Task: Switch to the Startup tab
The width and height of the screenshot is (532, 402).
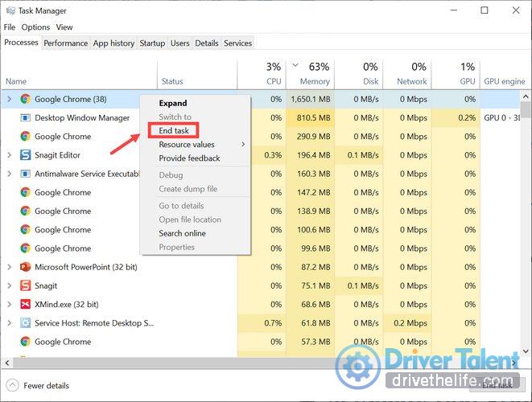Action: tap(152, 43)
